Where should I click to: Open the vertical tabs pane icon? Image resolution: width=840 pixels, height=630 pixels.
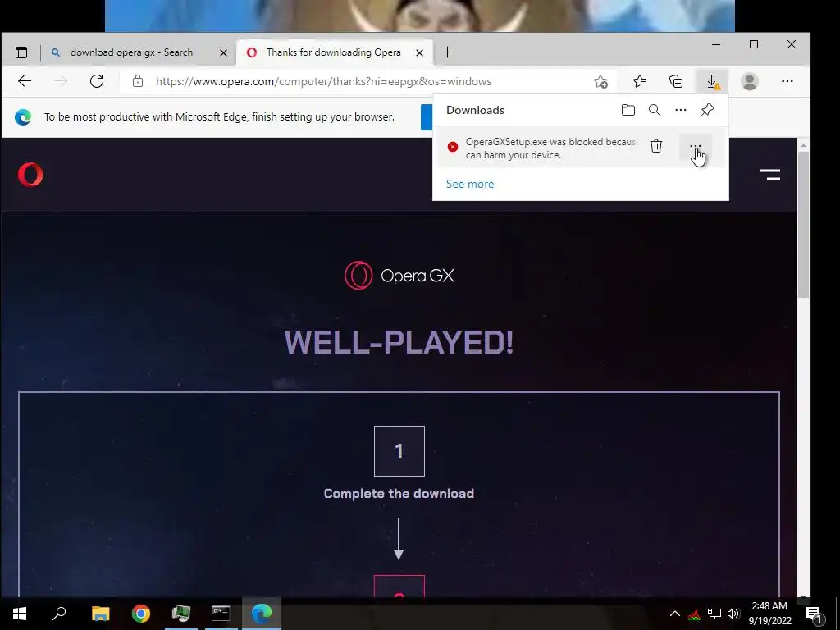(21, 52)
